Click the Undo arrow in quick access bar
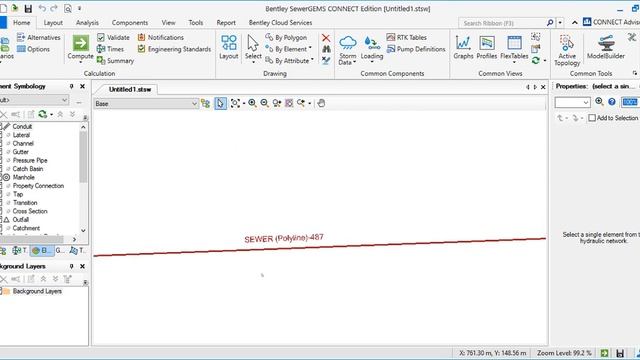Image resolution: width=640 pixels, height=360 pixels. (42, 8)
